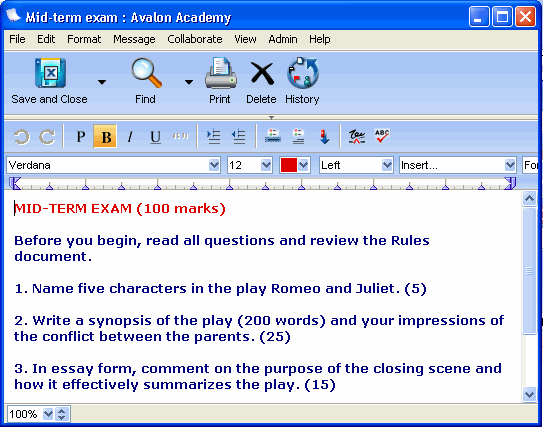Click the Save and Close icon
This screenshot has height=427, width=543.
click(x=50, y=73)
